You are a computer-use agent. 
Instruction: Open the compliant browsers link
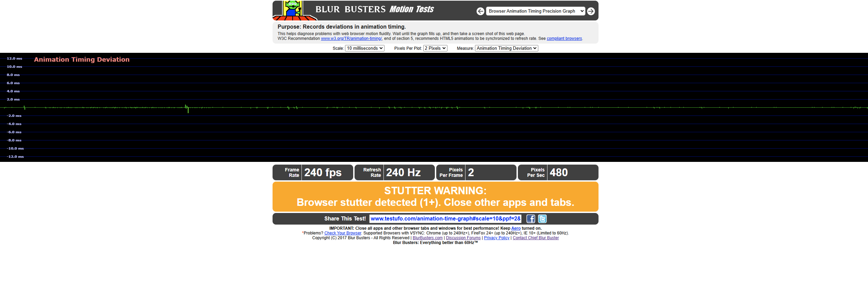click(x=564, y=39)
